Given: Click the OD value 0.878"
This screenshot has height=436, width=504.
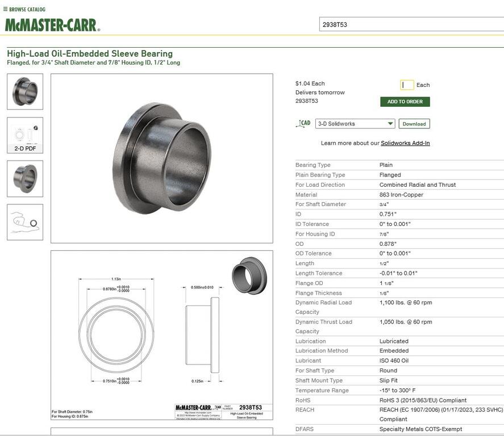Looking at the screenshot, I should pos(388,244).
